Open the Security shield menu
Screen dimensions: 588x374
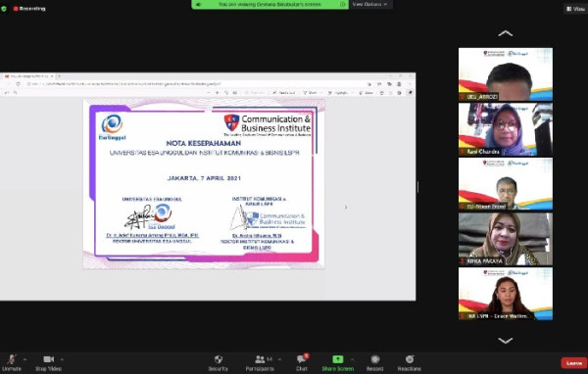tap(219, 363)
